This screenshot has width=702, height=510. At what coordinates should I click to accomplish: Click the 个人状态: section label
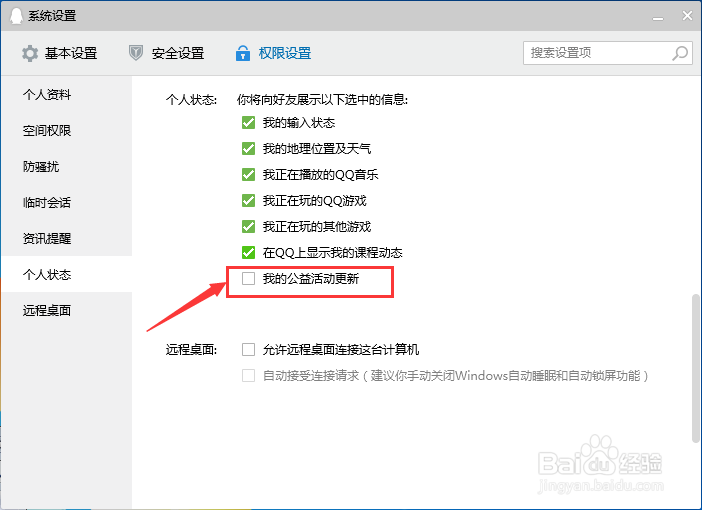coord(191,99)
